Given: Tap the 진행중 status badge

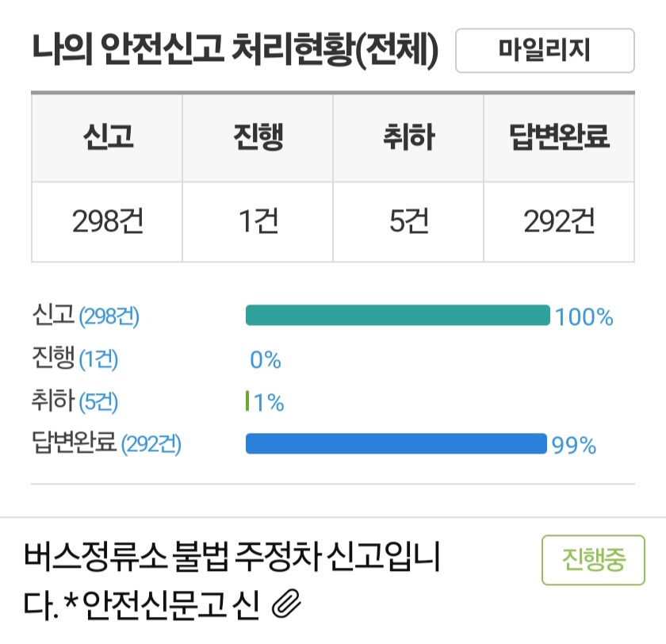Looking at the screenshot, I should click(x=593, y=560).
